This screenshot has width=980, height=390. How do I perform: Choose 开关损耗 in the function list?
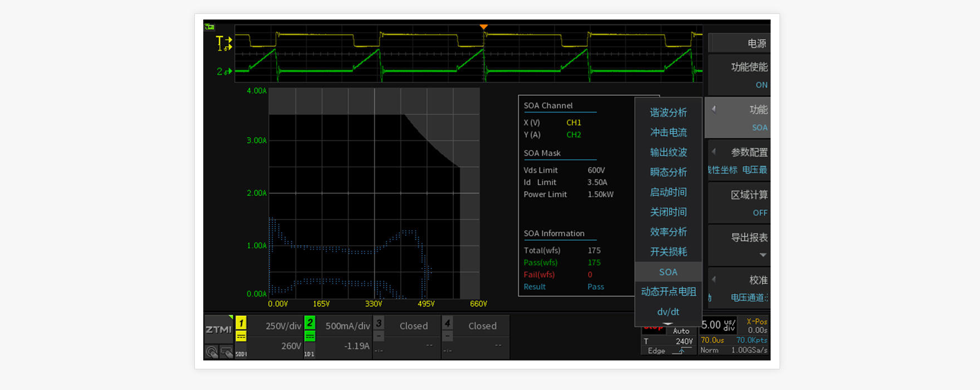[x=668, y=252]
